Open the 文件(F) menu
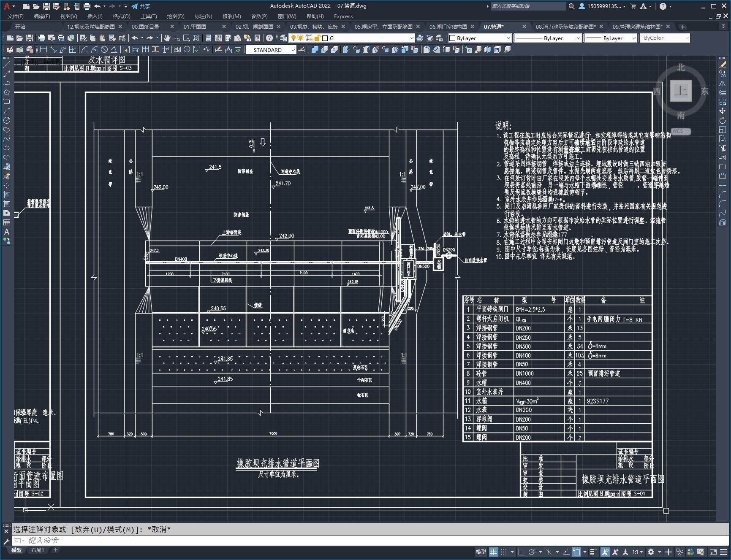The height and width of the screenshot is (560, 731). click(16, 16)
